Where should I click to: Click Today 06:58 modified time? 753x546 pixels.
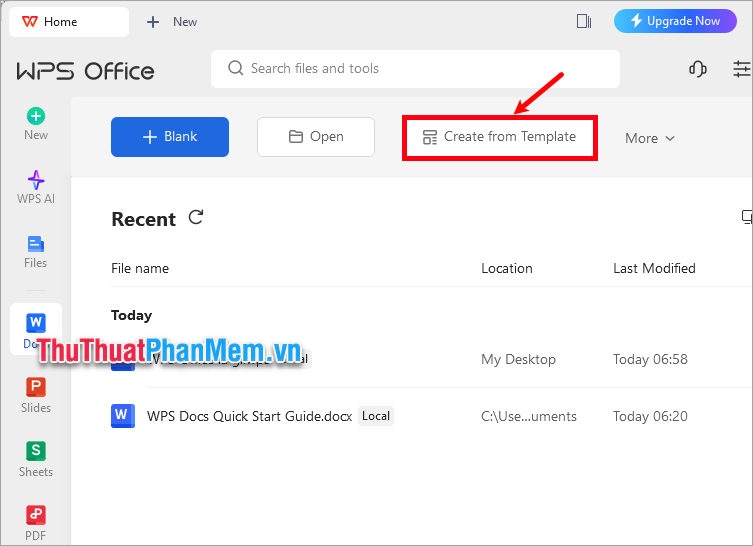pyautogui.click(x=650, y=359)
